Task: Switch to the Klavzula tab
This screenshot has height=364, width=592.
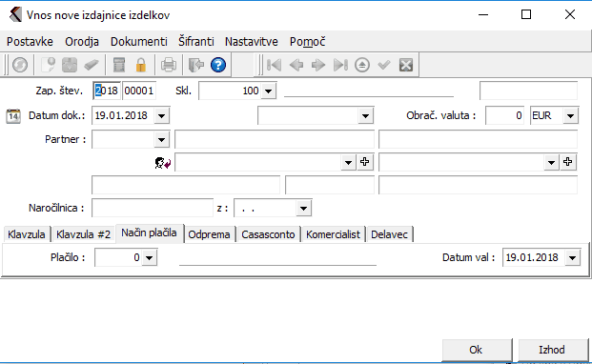Action: 27,234
